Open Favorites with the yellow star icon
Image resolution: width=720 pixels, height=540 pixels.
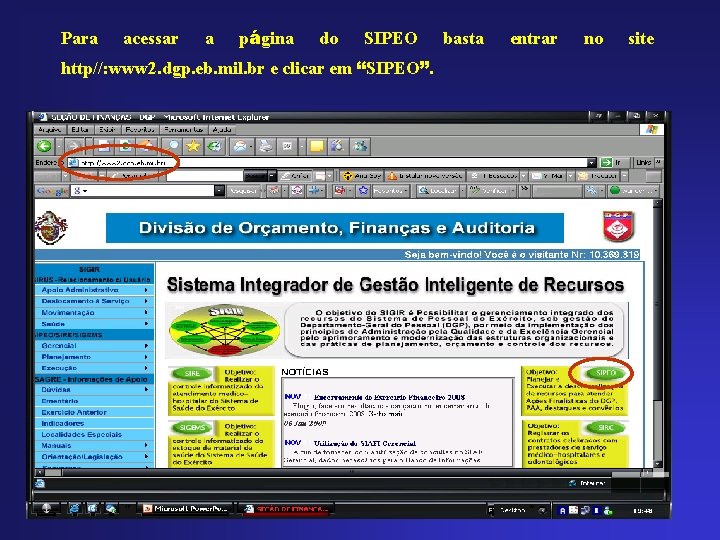coord(193,146)
